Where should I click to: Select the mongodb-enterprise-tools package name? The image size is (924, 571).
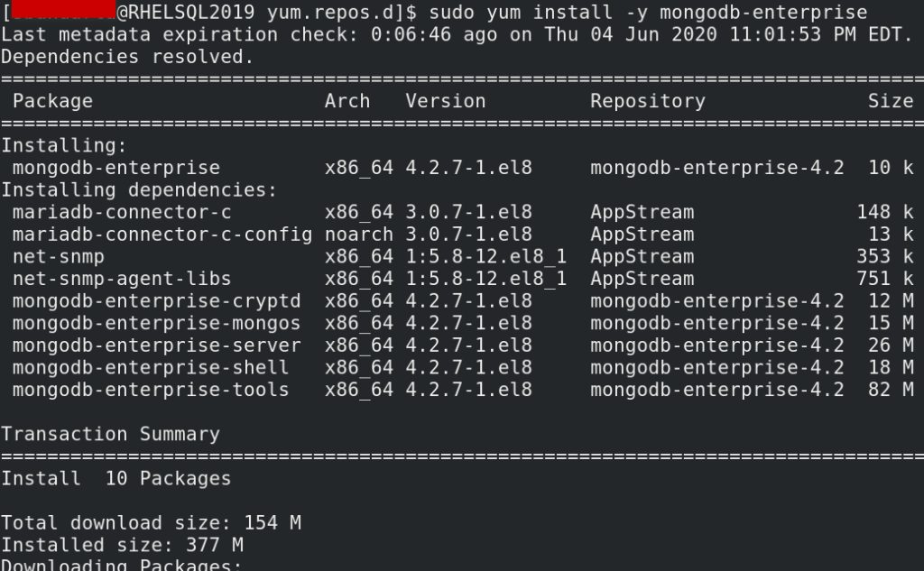pyautogui.click(x=151, y=390)
